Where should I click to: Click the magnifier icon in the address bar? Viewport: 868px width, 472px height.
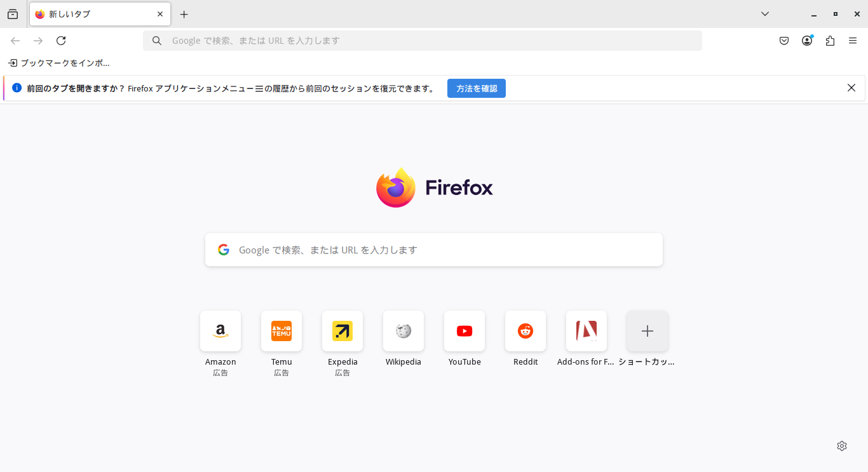tap(157, 41)
